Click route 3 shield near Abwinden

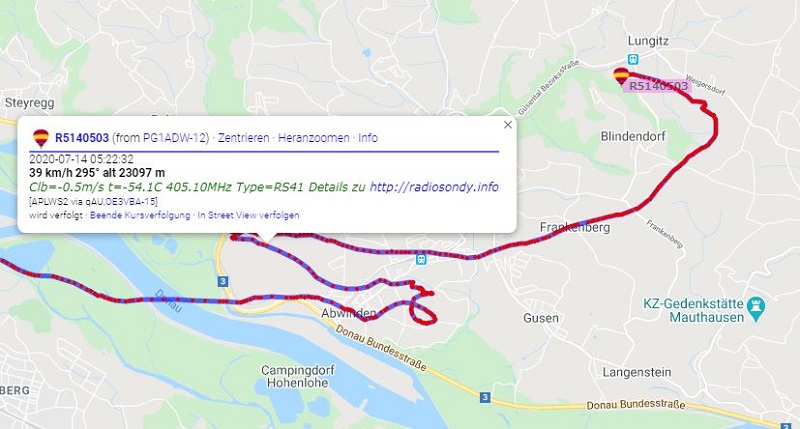[222, 281]
